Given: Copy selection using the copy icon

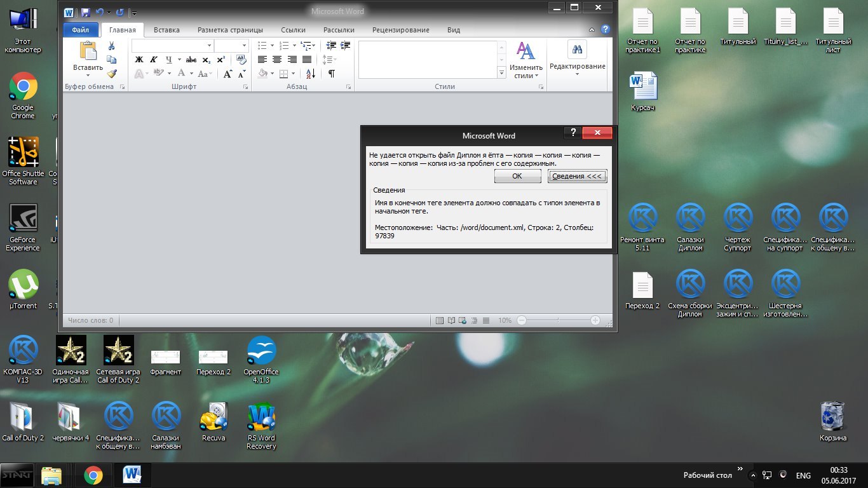Looking at the screenshot, I should pos(112,60).
